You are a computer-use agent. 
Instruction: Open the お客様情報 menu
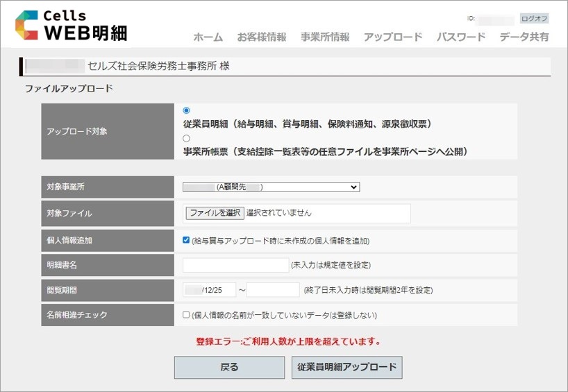coord(261,37)
